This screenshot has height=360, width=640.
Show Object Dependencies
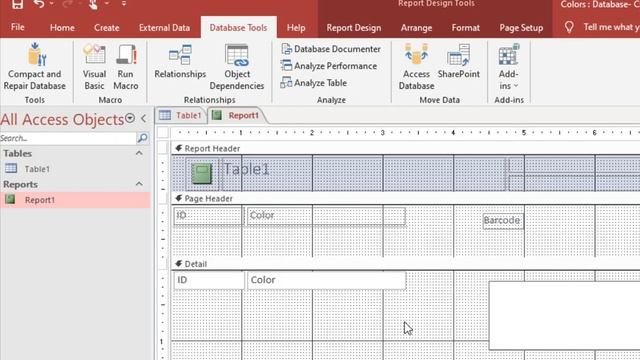coord(237,67)
